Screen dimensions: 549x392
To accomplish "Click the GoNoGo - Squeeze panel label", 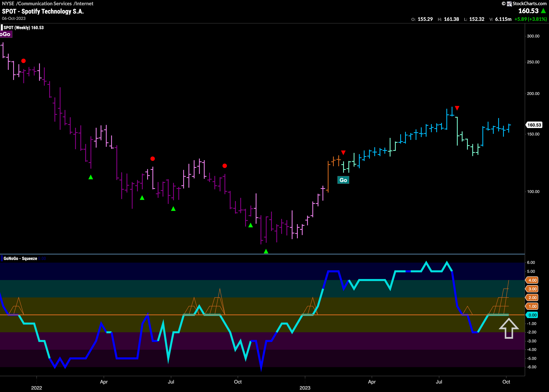I will 20,259.
